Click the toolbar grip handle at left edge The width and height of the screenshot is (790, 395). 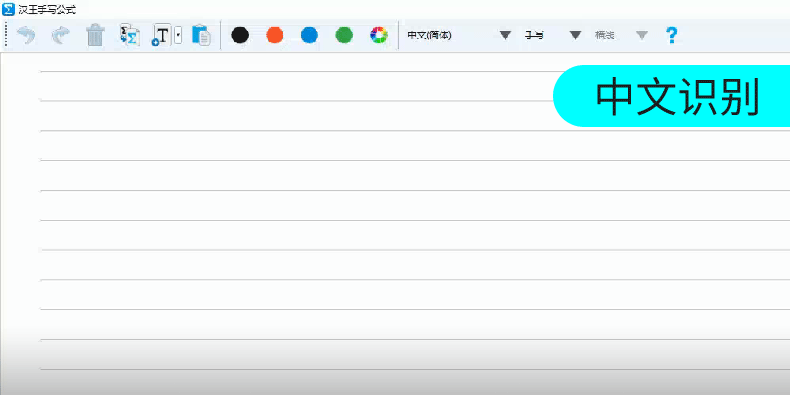[6, 35]
